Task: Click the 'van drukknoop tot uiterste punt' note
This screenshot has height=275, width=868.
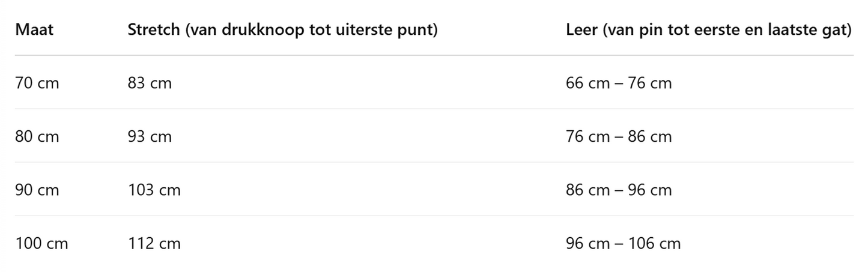Action: (312, 30)
